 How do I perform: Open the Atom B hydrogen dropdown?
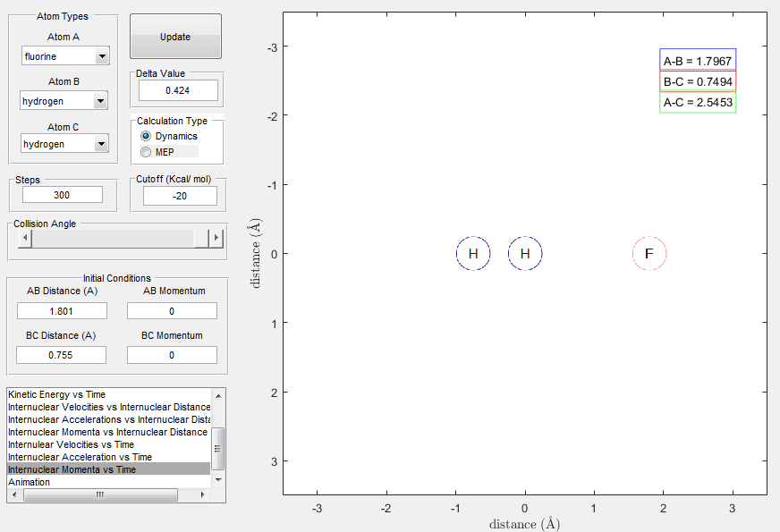(x=64, y=101)
